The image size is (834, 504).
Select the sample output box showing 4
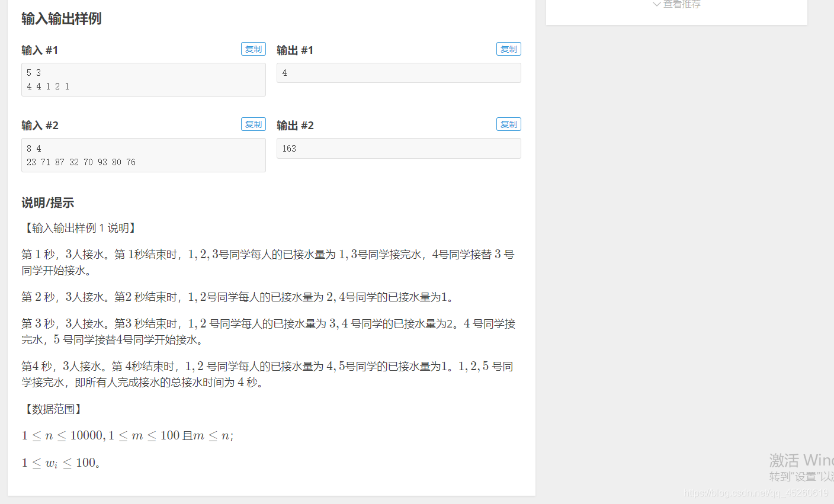tap(399, 72)
